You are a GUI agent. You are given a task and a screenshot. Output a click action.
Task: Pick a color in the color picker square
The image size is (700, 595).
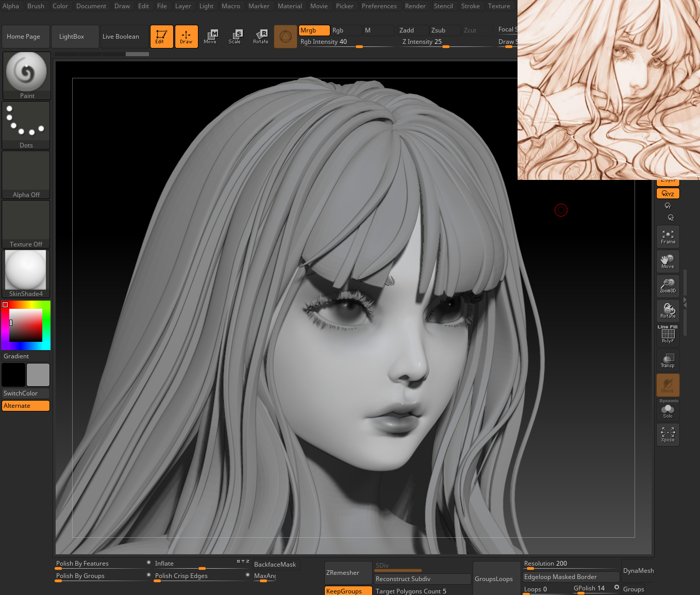pos(26,325)
